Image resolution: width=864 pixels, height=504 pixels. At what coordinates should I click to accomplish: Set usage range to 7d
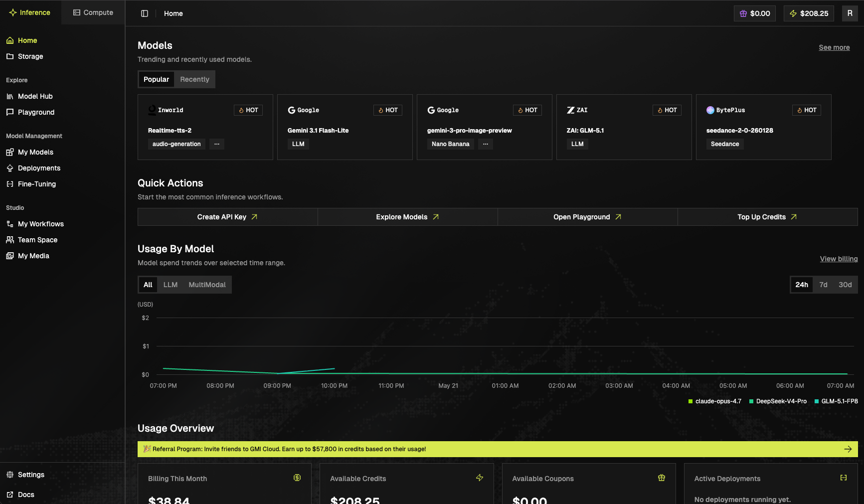[x=823, y=285]
